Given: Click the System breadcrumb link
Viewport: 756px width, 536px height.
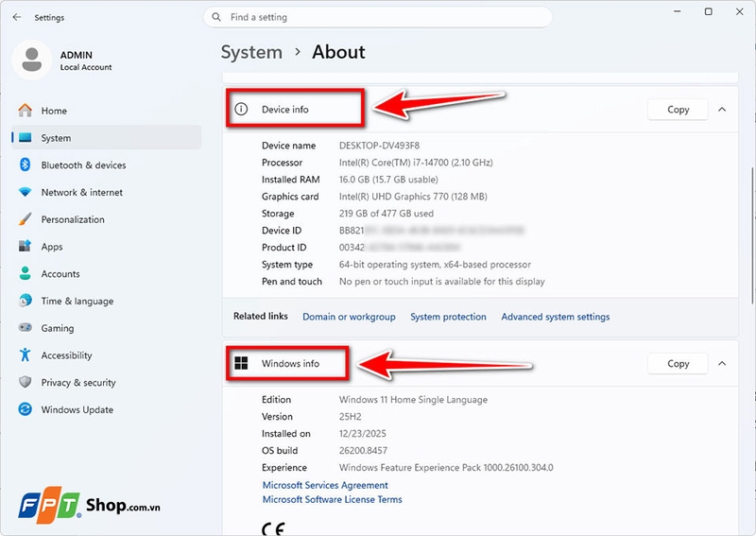Looking at the screenshot, I should 251,52.
